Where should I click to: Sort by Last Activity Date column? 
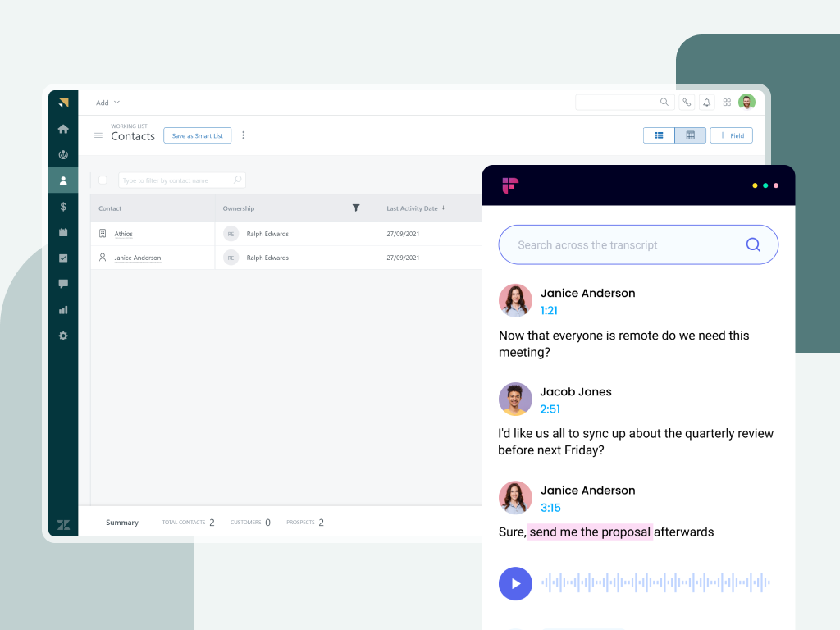pos(415,208)
